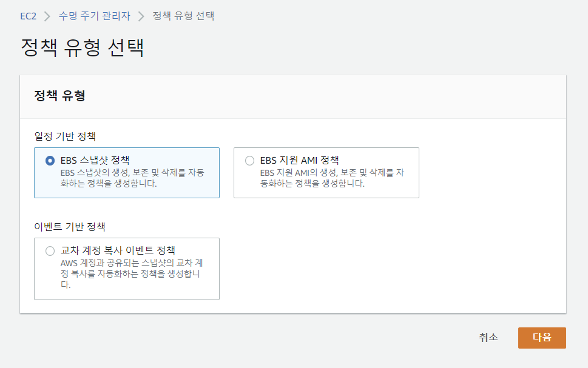Cancel with the 취소 button

[x=488, y=338]
